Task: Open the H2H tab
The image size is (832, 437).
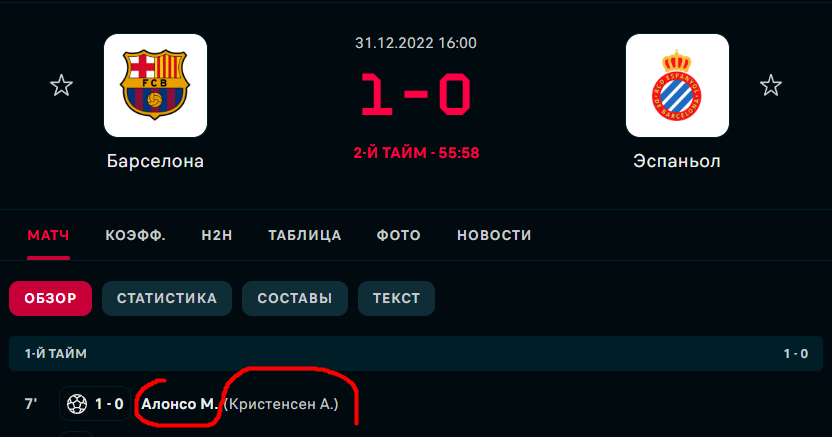Action: point(217,235)
